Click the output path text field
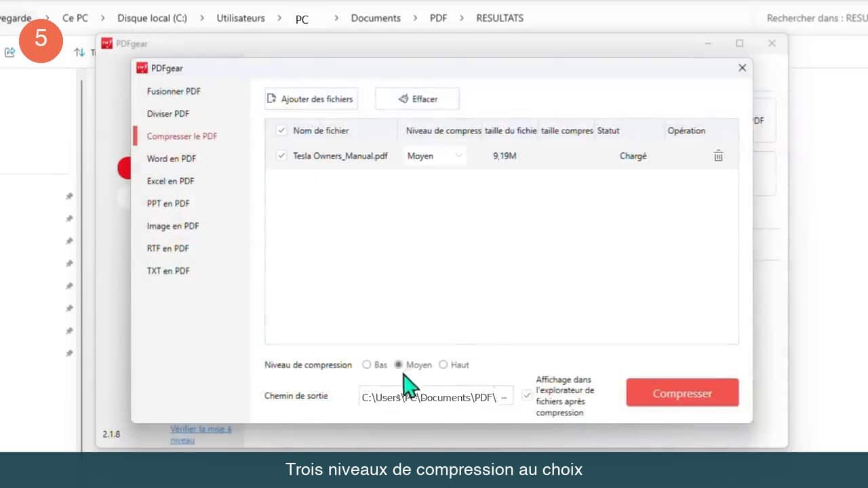The image size is (868, 488). (427, 397)
